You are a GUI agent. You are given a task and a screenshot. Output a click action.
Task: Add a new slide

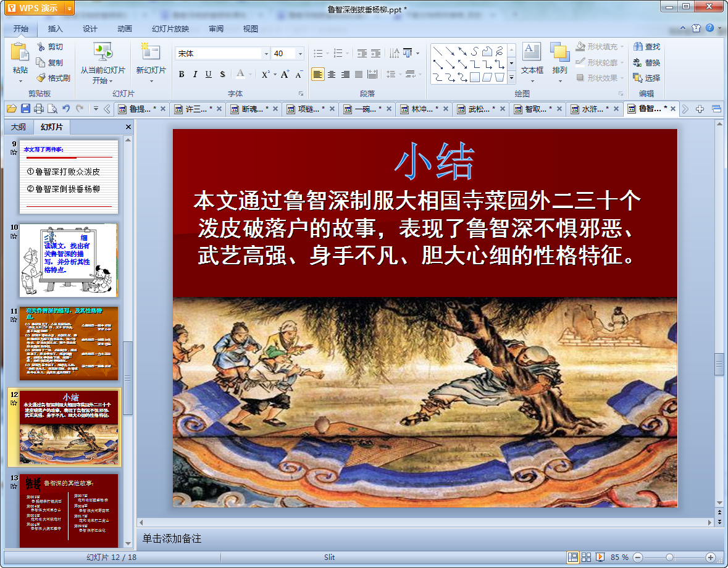pyautogui.click(x=151, y=51)
